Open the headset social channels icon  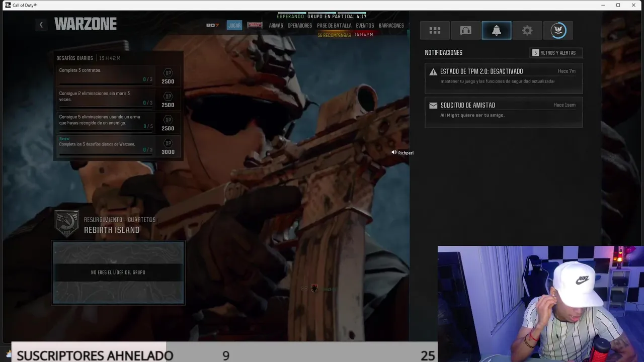[x=465, y=31]
